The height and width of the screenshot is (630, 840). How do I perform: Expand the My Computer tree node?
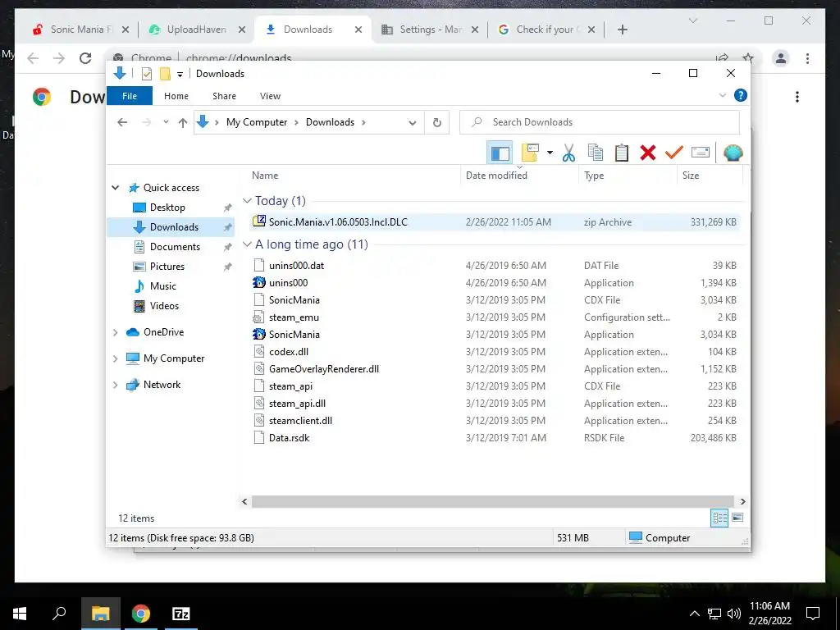click(x=115, y=358)
